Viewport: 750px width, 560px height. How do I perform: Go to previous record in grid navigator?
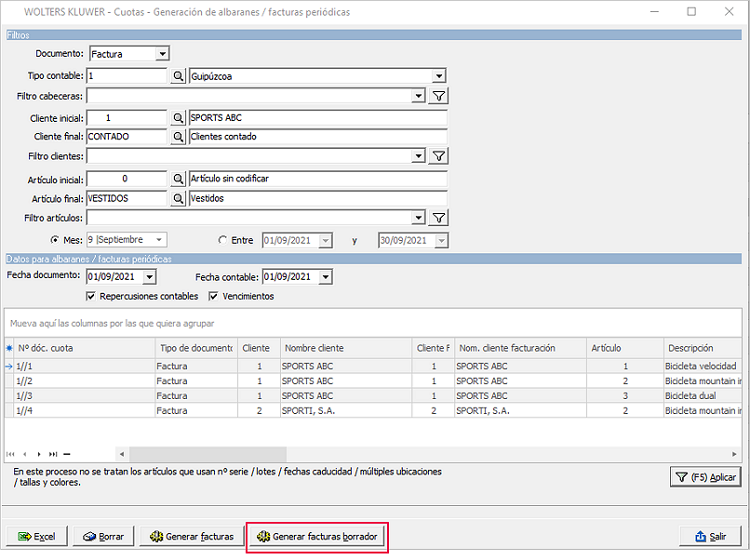[24, 454]
